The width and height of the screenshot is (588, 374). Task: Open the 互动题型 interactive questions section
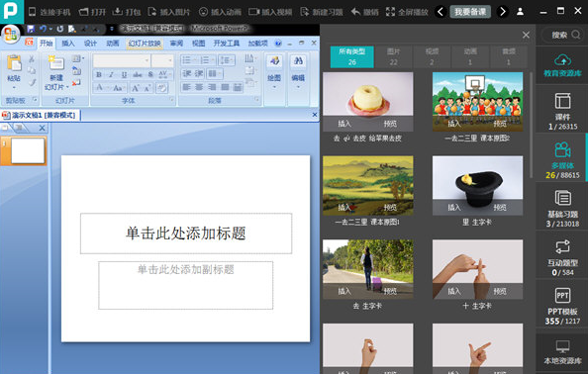point(562,257)
